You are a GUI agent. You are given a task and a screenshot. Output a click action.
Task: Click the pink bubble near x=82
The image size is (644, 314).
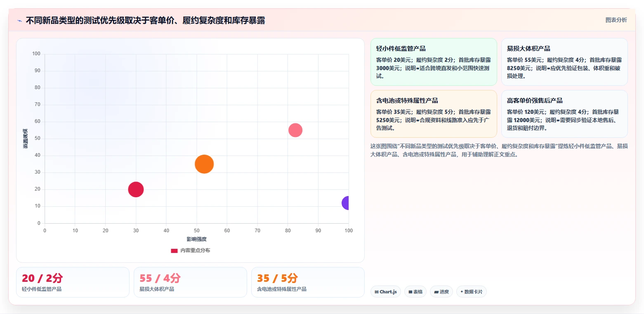tap(295, 130)
